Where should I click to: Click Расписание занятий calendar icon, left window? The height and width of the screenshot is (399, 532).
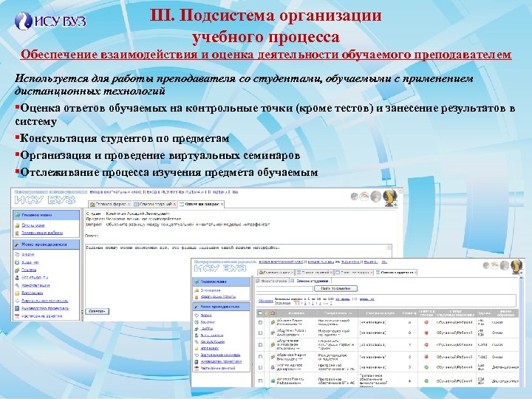(x=17, y=316)
